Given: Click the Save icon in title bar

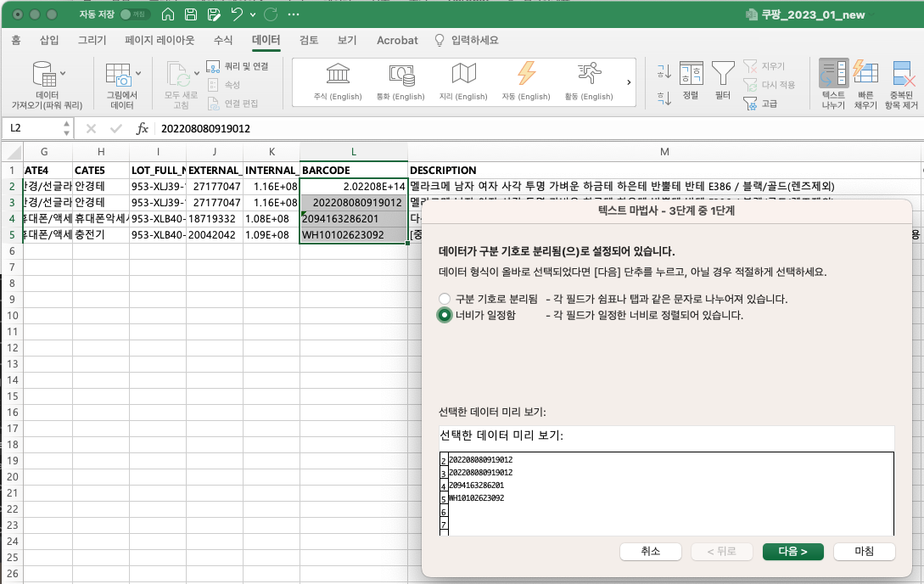Looking at the screenshot, I should pos(191,14).
